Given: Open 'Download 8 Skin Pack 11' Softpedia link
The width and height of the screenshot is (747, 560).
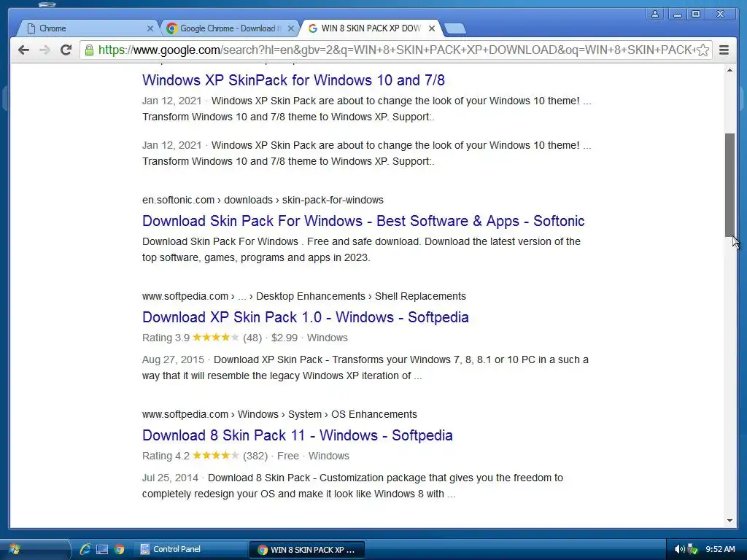Looking at the screenshot, I should (298, 435).
